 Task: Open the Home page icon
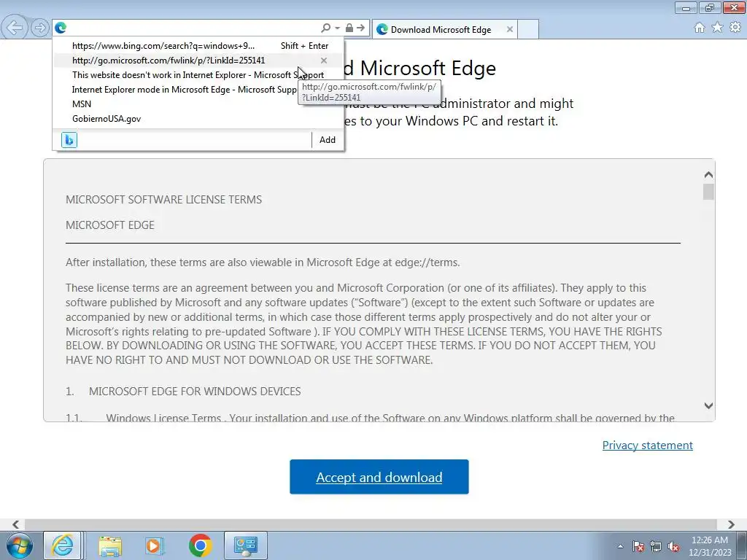(700, 28)
